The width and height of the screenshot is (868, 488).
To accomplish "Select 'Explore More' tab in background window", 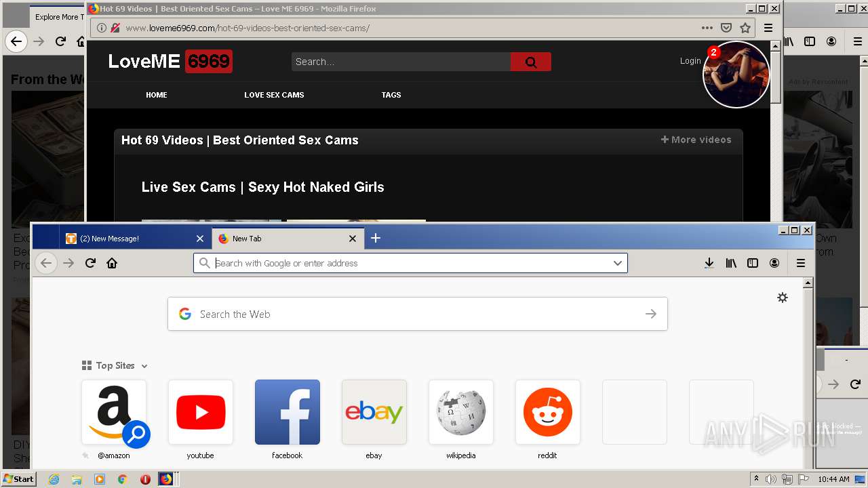I will point(58,17).
